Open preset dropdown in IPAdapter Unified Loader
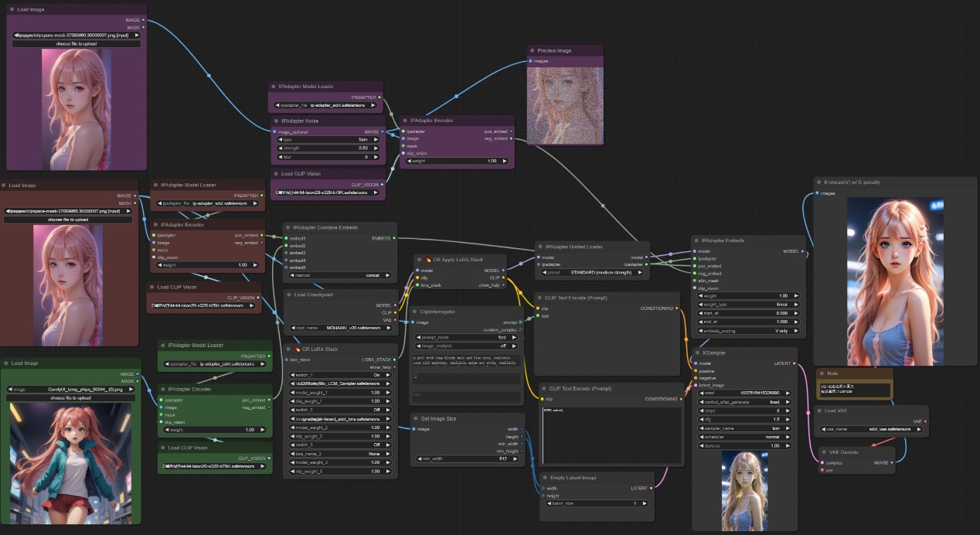This screenshot has height=535, width=980. 591,272
